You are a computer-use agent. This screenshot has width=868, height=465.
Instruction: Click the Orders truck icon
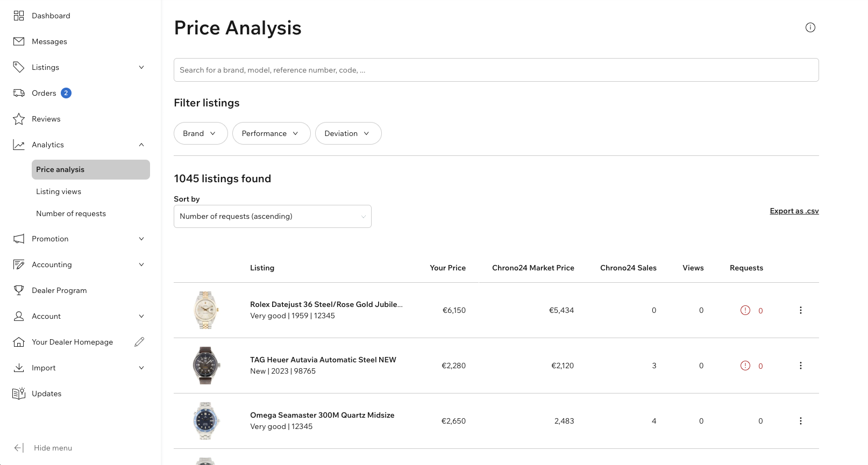pyautogui.click(x=19, y=93)
